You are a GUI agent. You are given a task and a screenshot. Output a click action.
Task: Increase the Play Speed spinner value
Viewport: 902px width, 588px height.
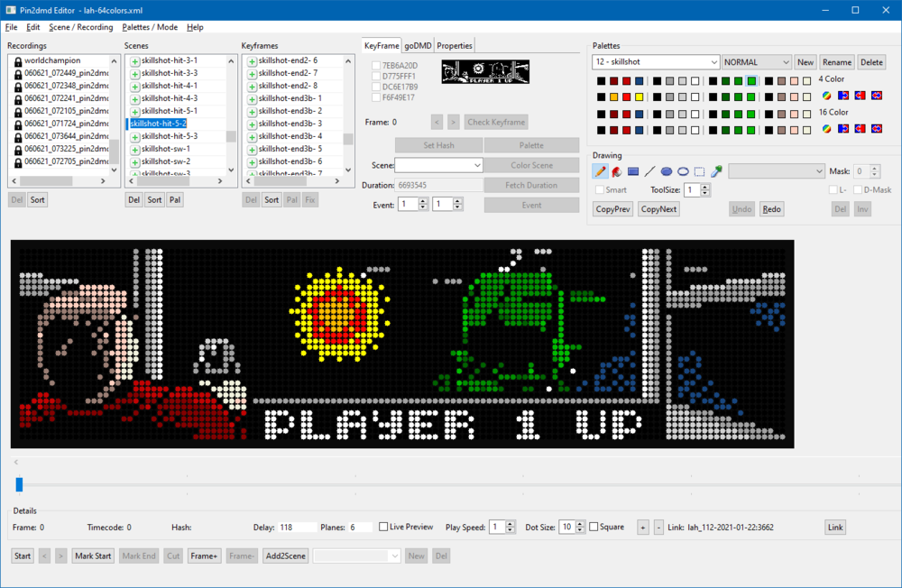(x=511, y=524)
